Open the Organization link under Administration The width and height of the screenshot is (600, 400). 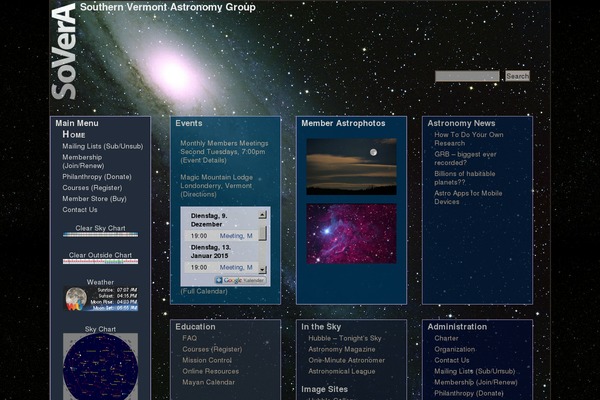click(455, 349)
